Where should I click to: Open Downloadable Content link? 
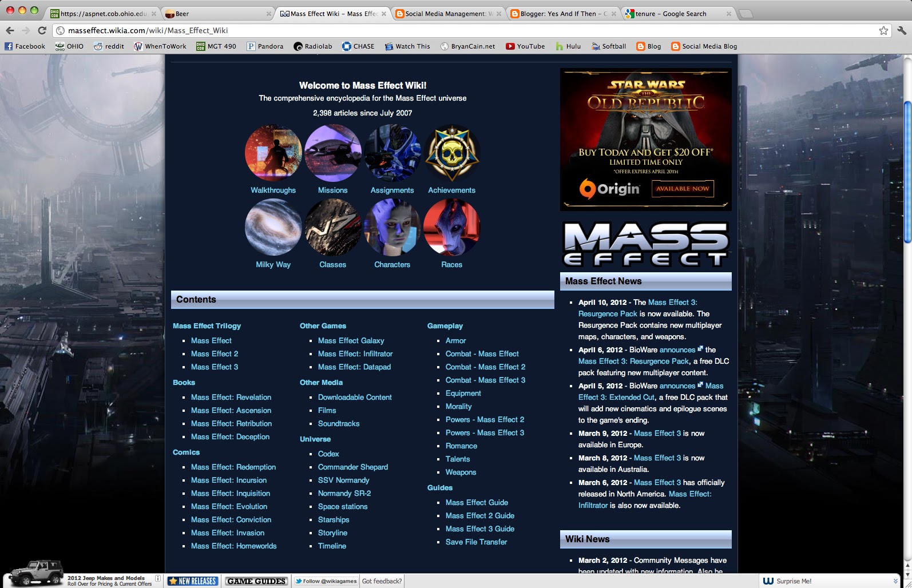(355, 397)
